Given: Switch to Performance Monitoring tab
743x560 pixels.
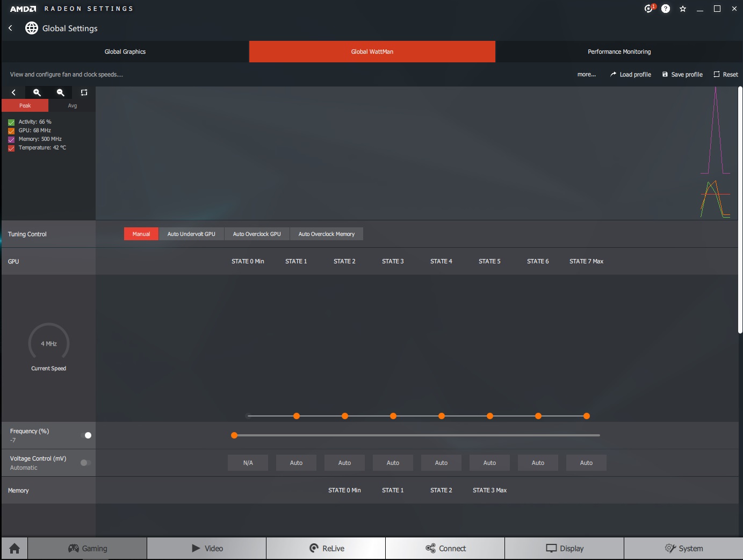Looking at the screenshot, I should 619,52.
